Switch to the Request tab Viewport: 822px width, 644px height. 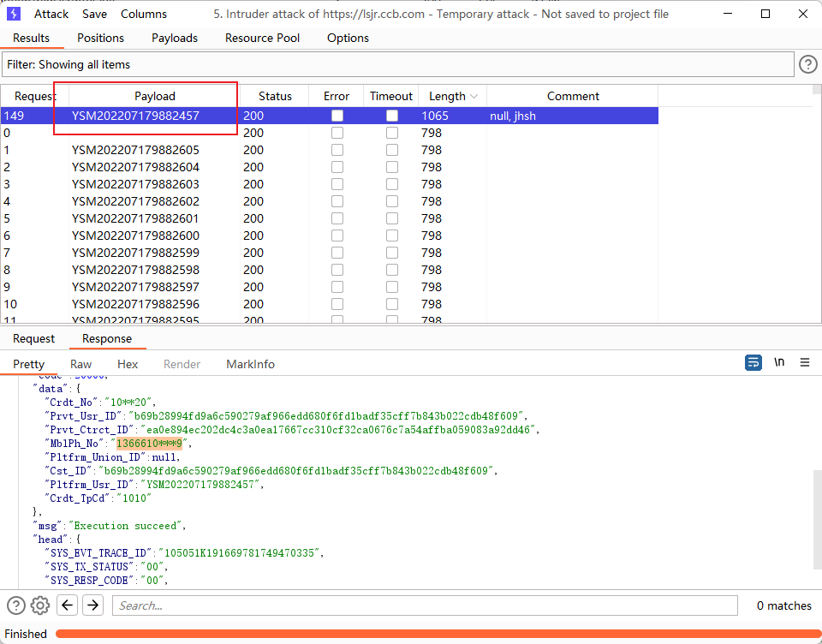tap(34, 338)
